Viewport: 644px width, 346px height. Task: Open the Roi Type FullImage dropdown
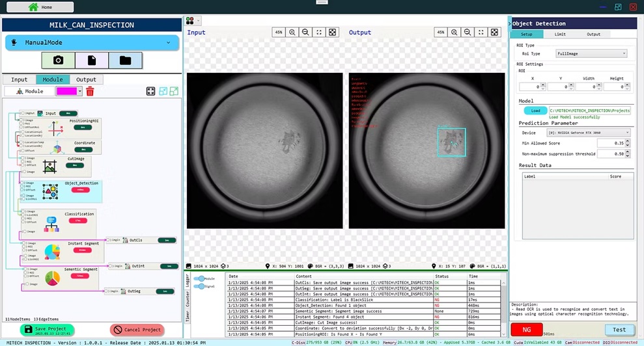coord(591,53)
